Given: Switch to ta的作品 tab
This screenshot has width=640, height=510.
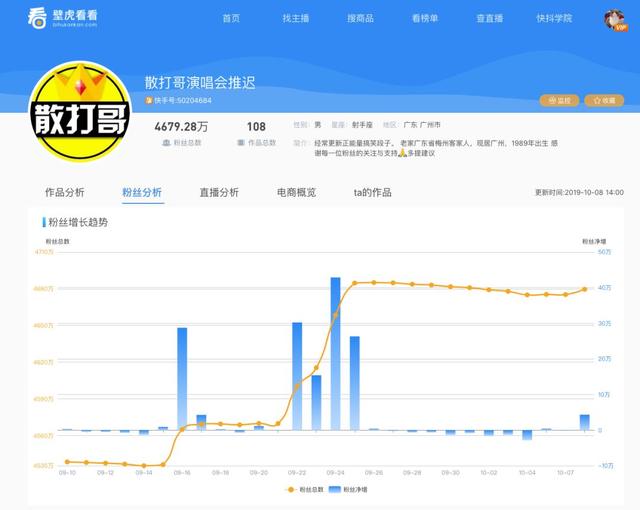Looking at the screenshot, I should pyautogui.click(x=372, y=193).
